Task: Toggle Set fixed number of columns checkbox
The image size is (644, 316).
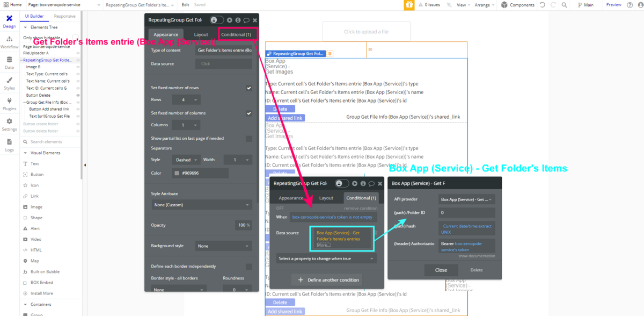Action: tap(249, 113)
